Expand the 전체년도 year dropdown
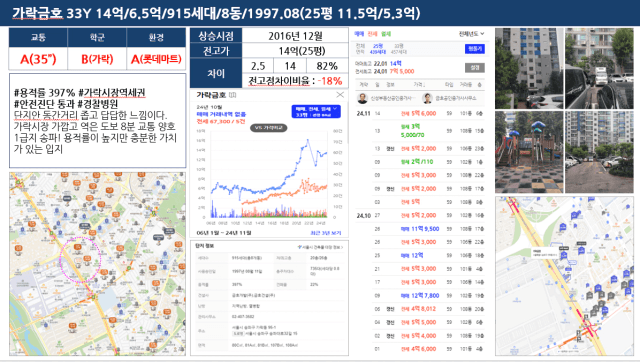 click(x=471, y=34)
